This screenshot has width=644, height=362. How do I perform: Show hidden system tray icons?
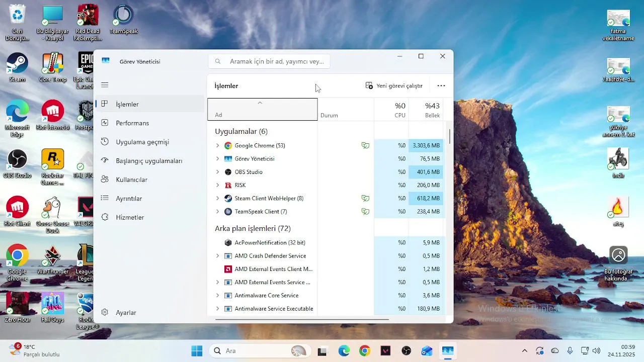[525, 351]
